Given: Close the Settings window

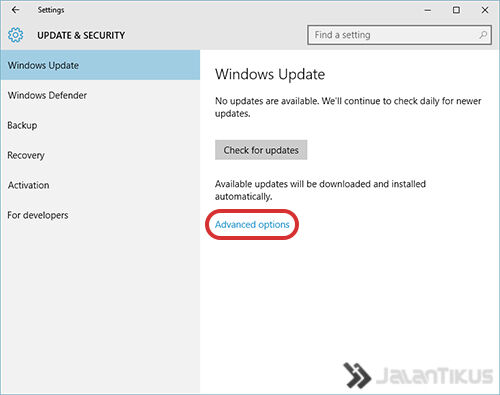Looking at the screenshot, I should click(x=485, y=10).
